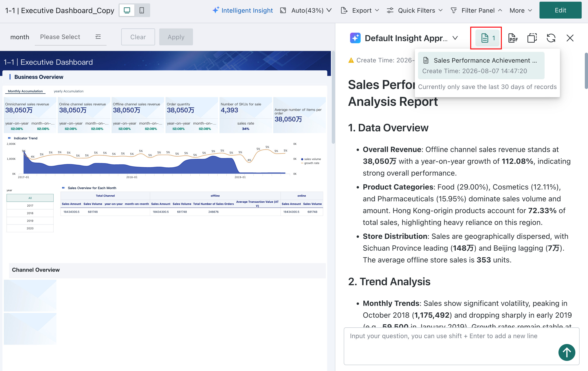Select 2017 in the year filter
This screenshot has height=371, width=588.
coord(30,206)
